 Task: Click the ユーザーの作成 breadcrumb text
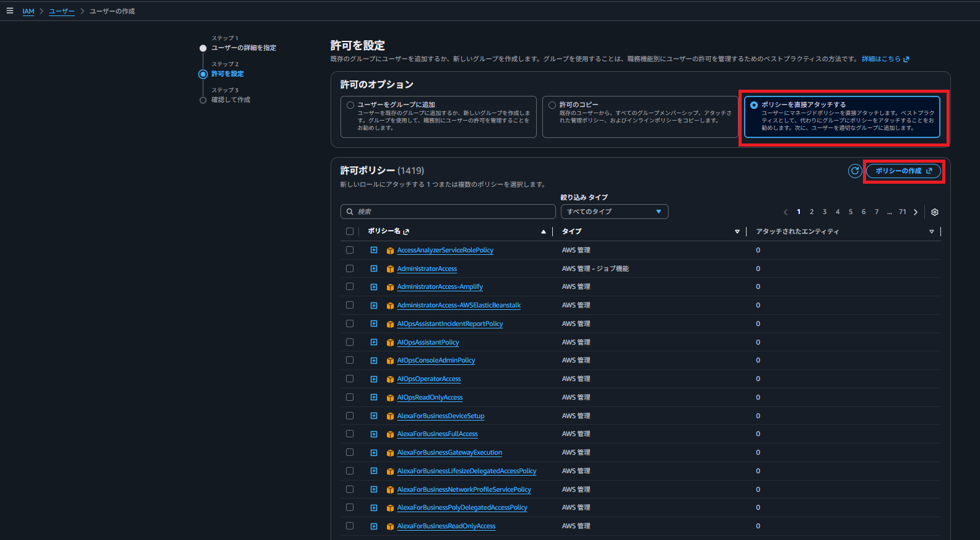[112, 11]
